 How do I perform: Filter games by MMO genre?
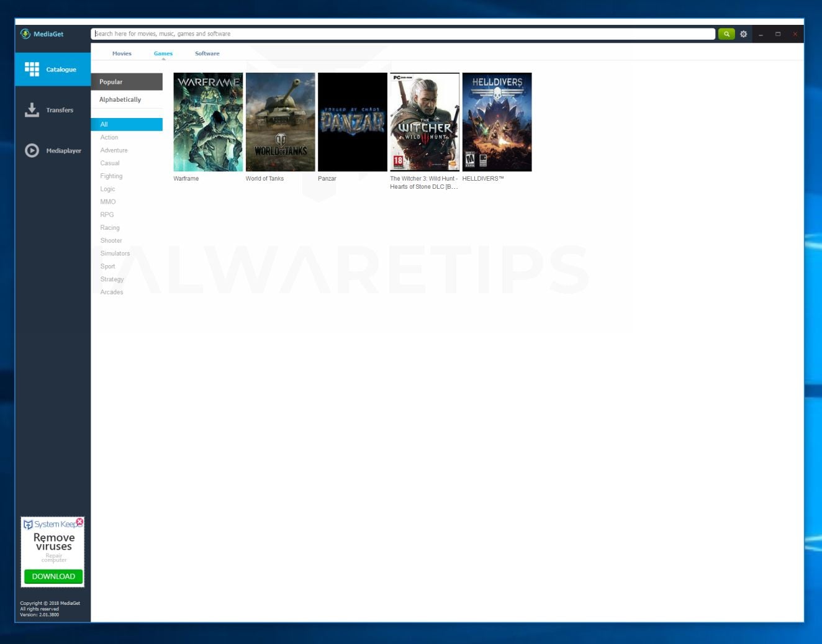[x=108, y=202]
